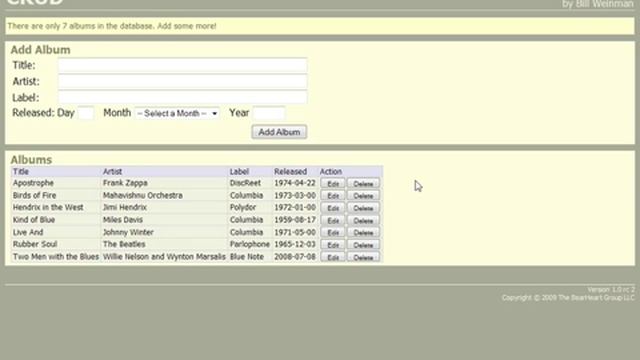Select The Beatles artist cell
Viewport: 640px width, 360px height.
[x=124, y=244]
